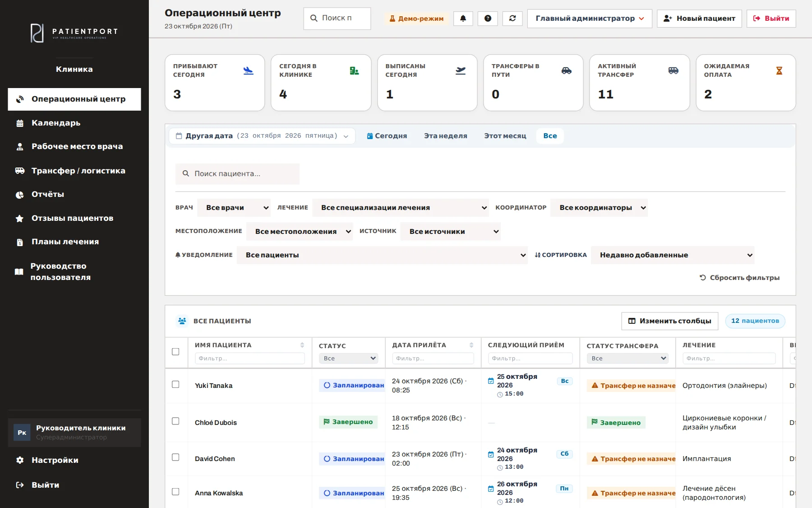The image size is (812, 508).
Task: Go to Трансфер / логистика menu item
Action: [x=74, y=171]
